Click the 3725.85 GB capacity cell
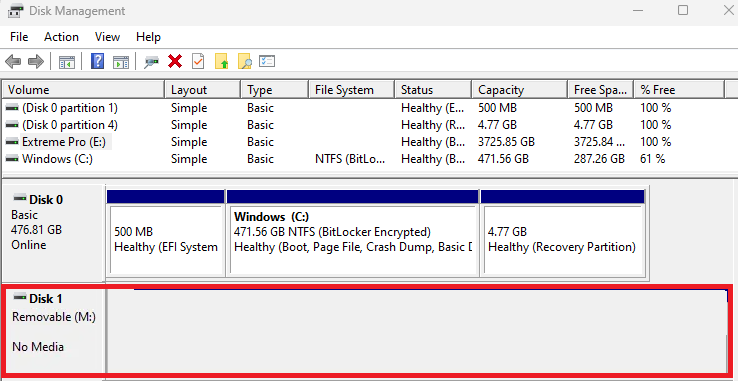The image size is (738, 381). pyautogui.click(x=506, y=142)
